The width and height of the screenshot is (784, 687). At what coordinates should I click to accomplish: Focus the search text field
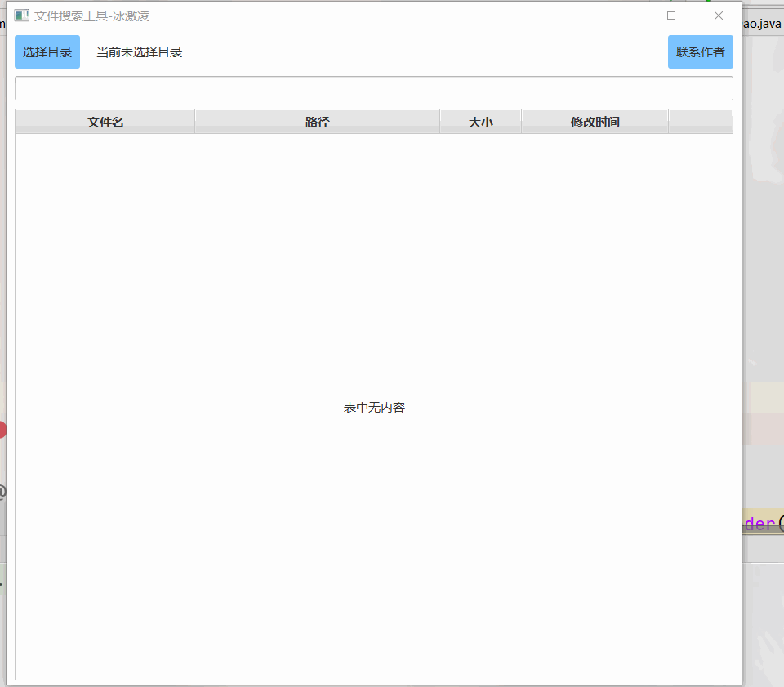point(374,88)
